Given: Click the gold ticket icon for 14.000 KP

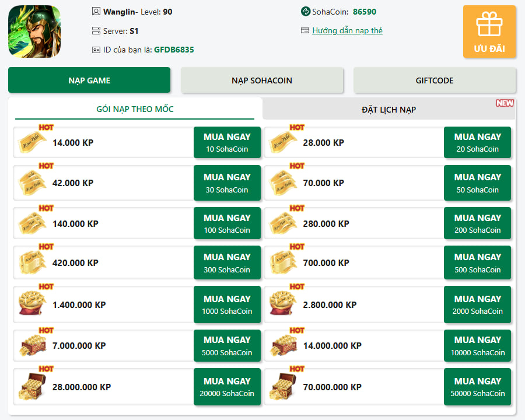Looking at the screenshot, I should [x=33, y=143].
